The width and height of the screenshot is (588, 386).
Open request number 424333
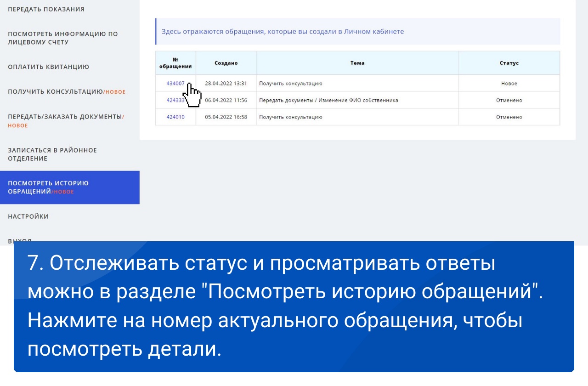tap(175, 100)
